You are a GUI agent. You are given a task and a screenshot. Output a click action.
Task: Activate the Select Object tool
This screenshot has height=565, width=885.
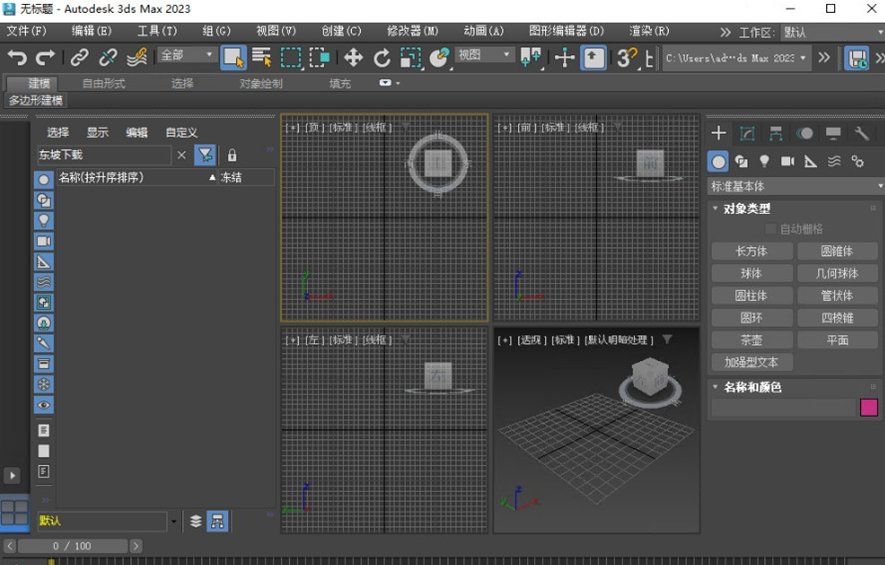click(x=233, y=58)
